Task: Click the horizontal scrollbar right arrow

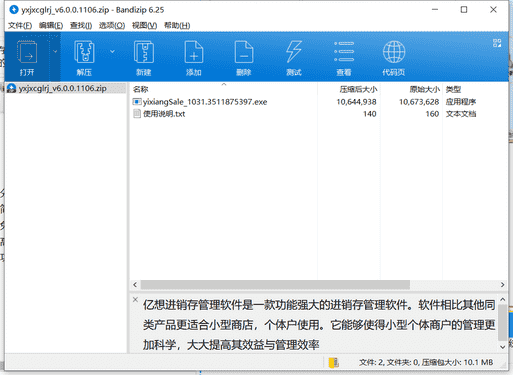Action: [x=502, y=285]
